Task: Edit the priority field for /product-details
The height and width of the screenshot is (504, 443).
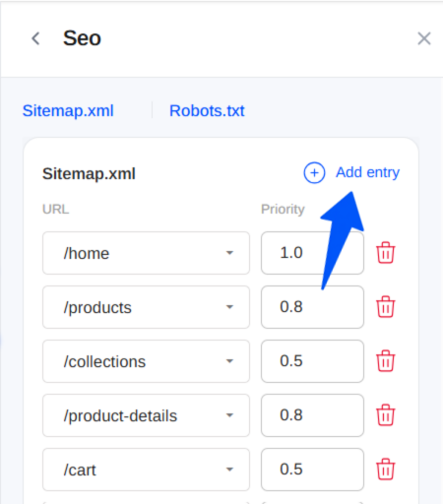Action: pos(312,415)
